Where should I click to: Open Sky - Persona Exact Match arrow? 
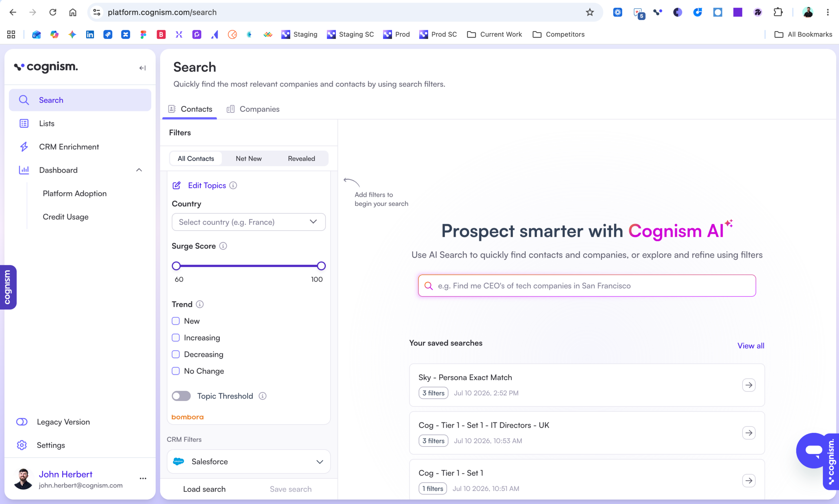click(x=749, y=385)
